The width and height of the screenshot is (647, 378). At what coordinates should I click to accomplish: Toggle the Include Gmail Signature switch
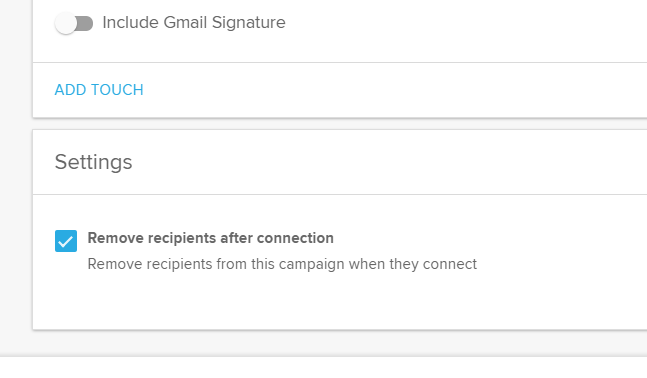74,23
